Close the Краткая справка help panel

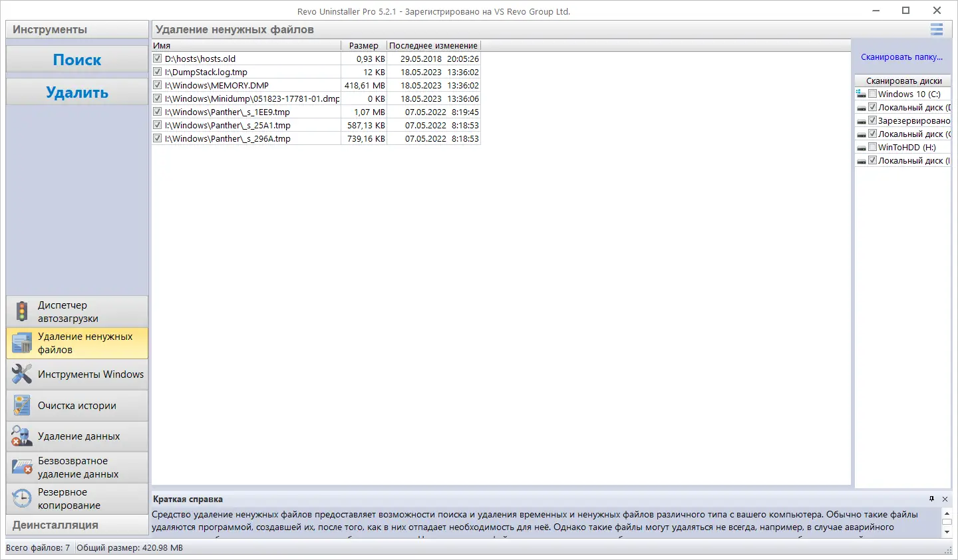click(945, 499)
